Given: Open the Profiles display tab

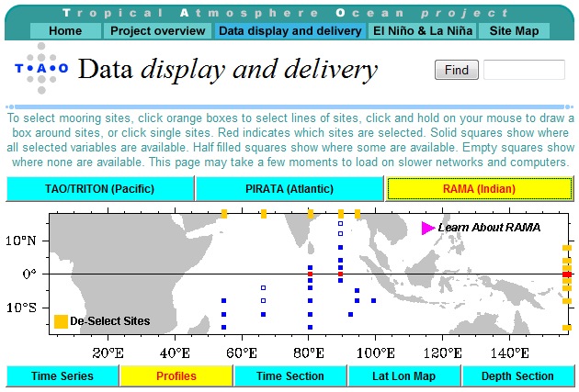Looking at the screenshot, I should 176,376.
